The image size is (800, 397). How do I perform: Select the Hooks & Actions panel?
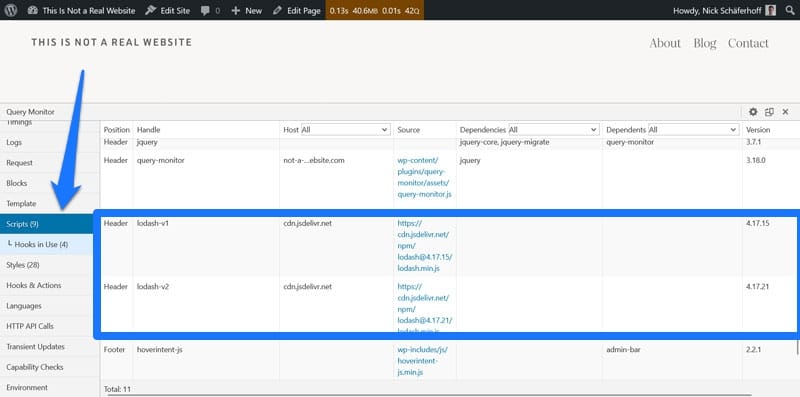click(46, 285)
